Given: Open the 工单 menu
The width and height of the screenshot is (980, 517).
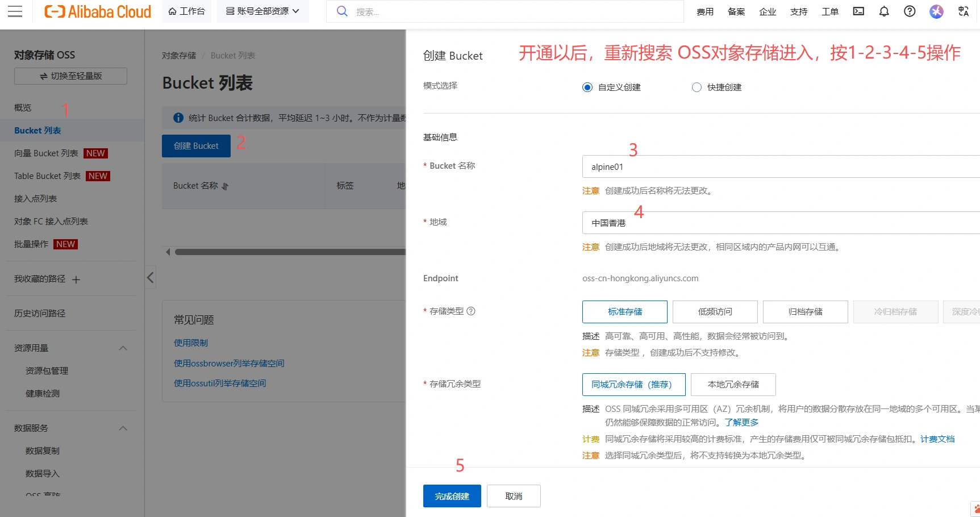Looking at the screenshot, I should pyautogui.click(x=830, y=11).
